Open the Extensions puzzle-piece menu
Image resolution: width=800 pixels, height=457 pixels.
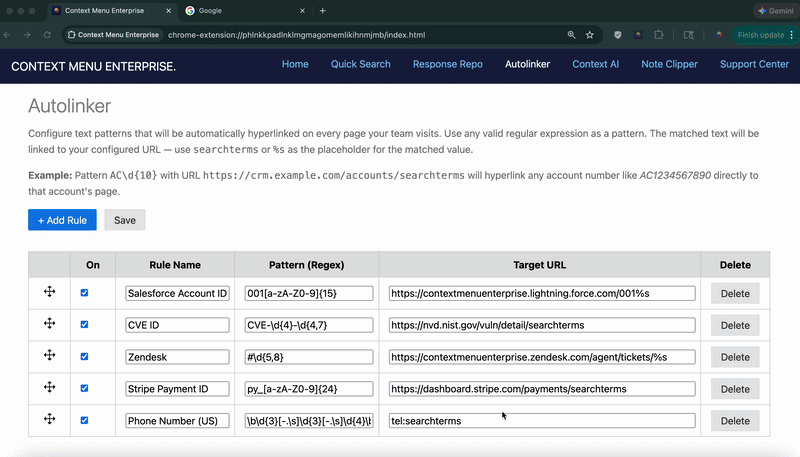[659, 35]
